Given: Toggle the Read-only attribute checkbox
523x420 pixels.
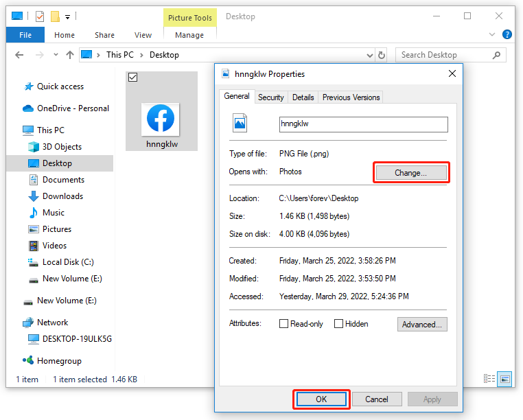Looking at the screenshot, I should tap(283, 324).
